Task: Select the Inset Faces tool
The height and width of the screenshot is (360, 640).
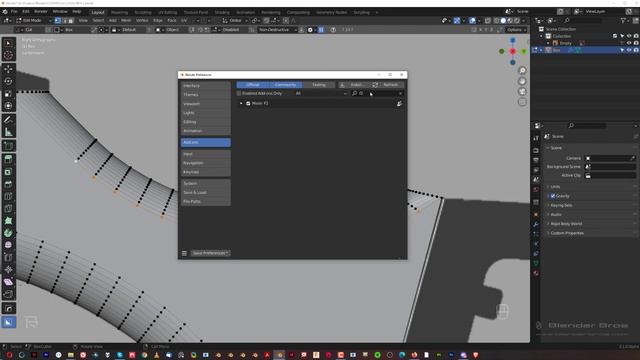Action: (x=8, y=172)
